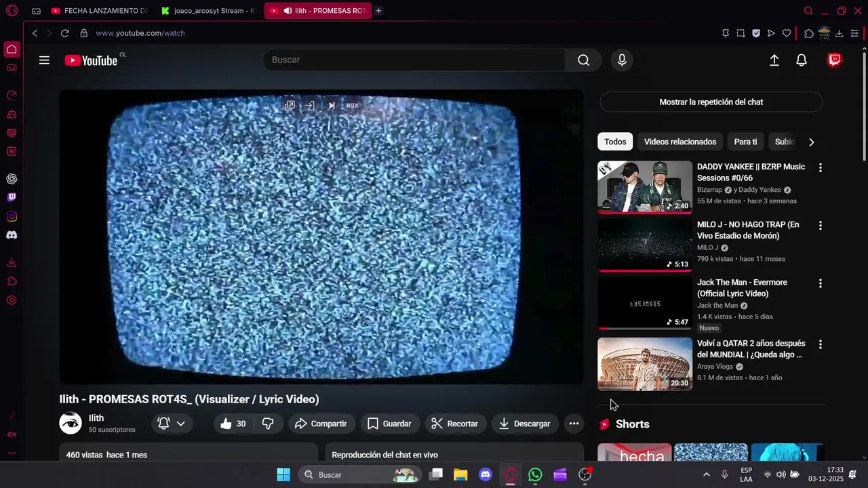Open more actions ellipsis under video
The width and height of the screenshot is (868, 488).
tap(574, 424)
